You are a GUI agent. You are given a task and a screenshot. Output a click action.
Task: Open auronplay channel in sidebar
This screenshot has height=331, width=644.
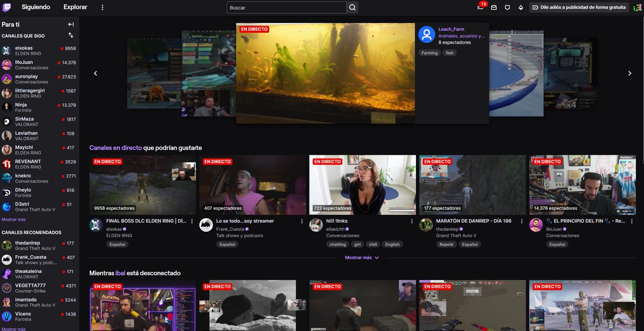pyautogui.click(x=40, y=79)
